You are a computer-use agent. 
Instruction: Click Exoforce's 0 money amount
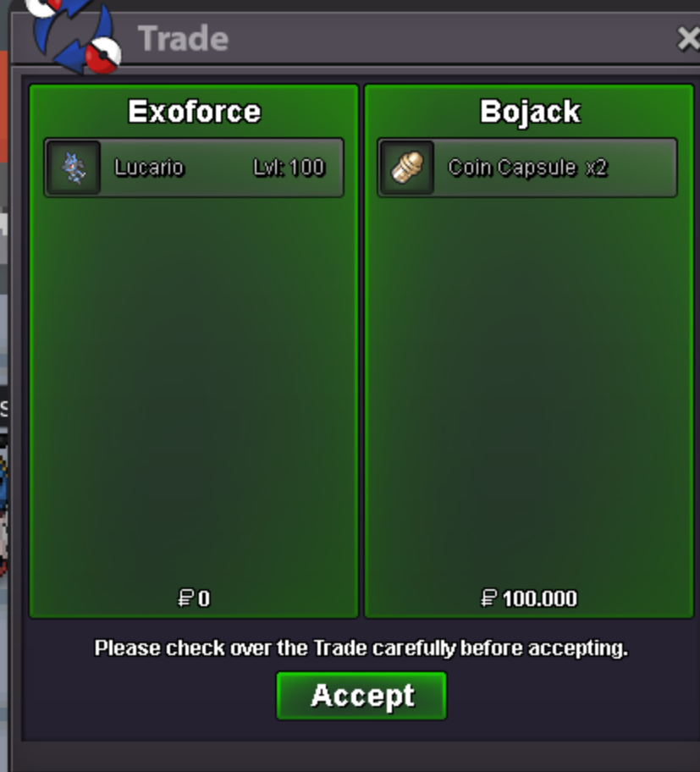pyautogui.click(x=204, y=598)
